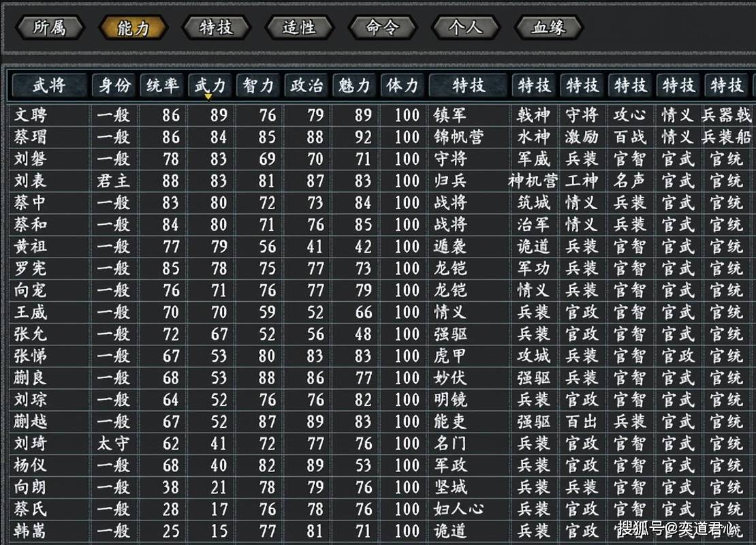Image resolution: width=756 pixels, height=545 pixels.
Task: Select general 文聘 row
Action: (381, 114)
